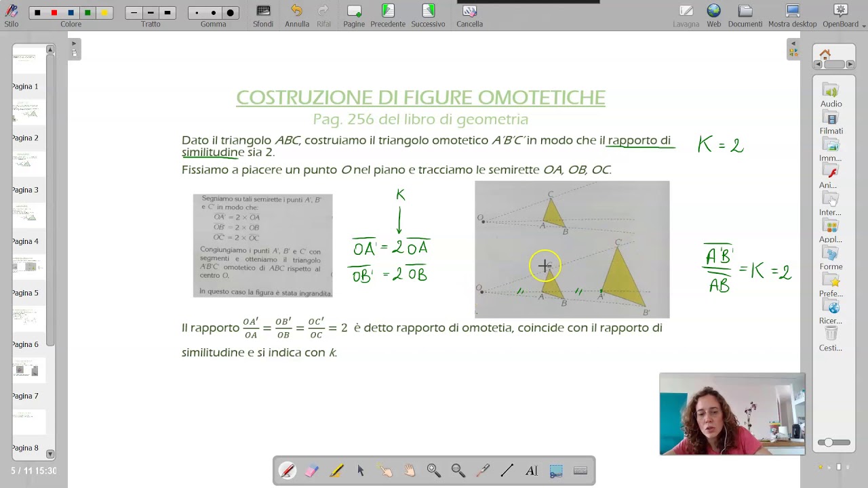
Task: Select the pointing finger interact tool
Action: coord(385,470)
